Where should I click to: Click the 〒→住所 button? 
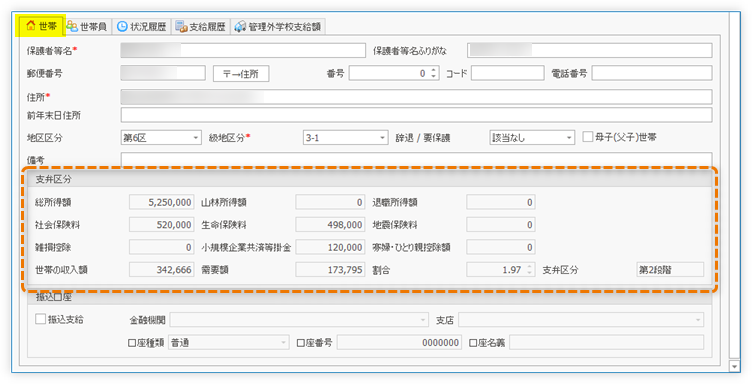(241, 73)
